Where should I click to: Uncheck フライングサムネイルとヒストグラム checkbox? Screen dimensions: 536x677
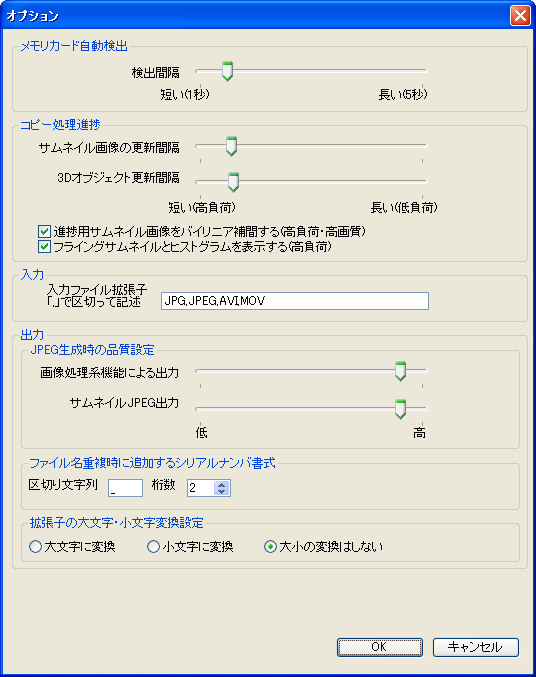point(44,247)
